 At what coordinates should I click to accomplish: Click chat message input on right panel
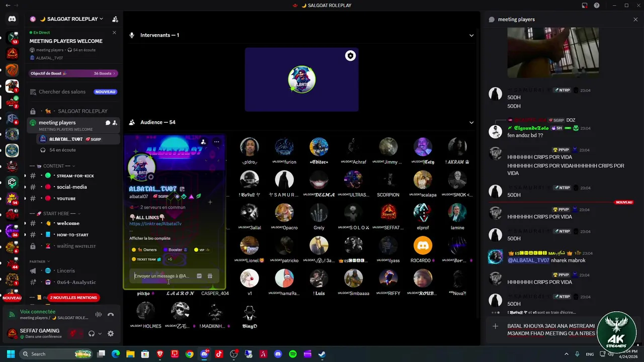tap(551, 330)
